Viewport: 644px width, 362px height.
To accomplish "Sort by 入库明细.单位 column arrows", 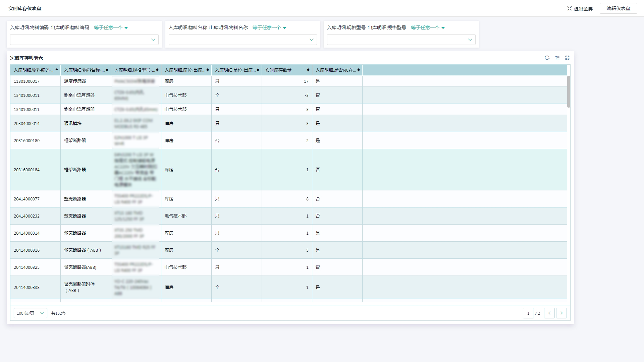I will coord(258,70).
